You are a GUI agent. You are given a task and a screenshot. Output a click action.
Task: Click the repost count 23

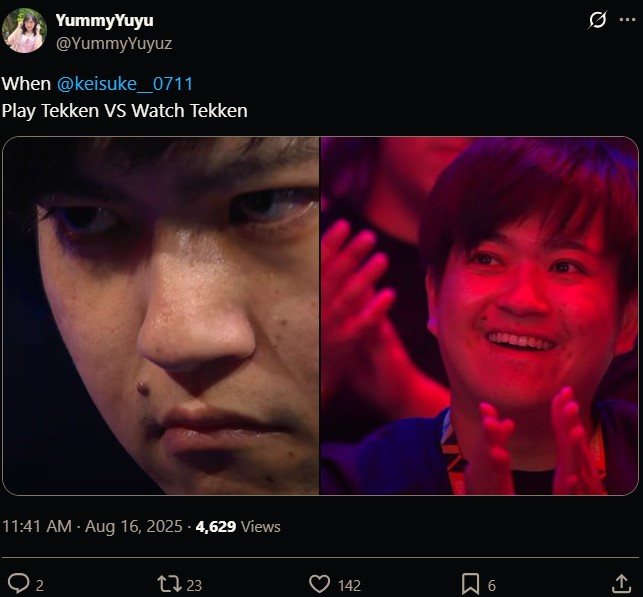tap(194, 585)
